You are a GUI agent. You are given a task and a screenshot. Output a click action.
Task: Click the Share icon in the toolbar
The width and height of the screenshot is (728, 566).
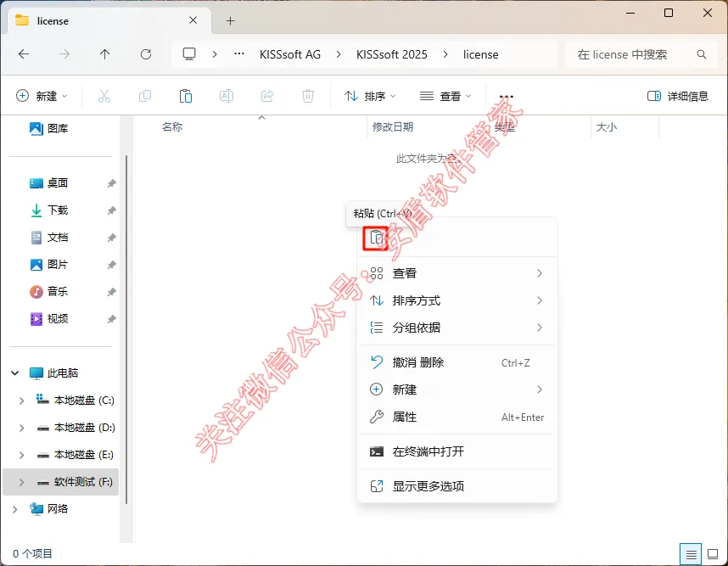coord(267,96)
